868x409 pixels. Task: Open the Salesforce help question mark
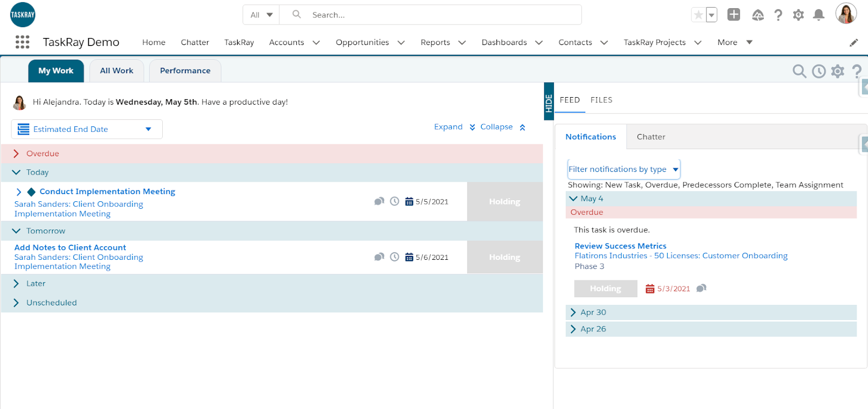(x=778, y=15)
